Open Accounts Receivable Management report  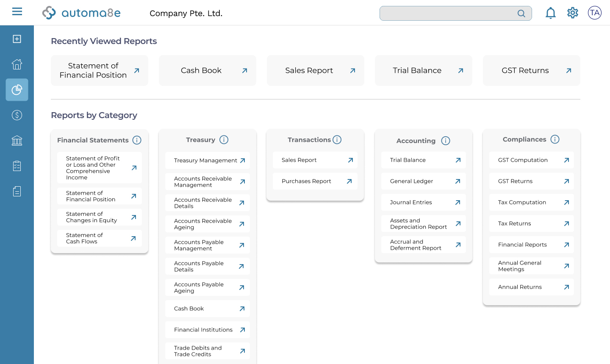tap(208, 182)
